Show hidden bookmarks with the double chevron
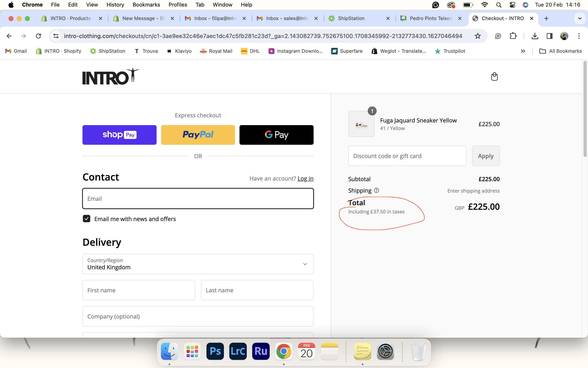This screenshot has width=588, height=368. click(523, 51)
